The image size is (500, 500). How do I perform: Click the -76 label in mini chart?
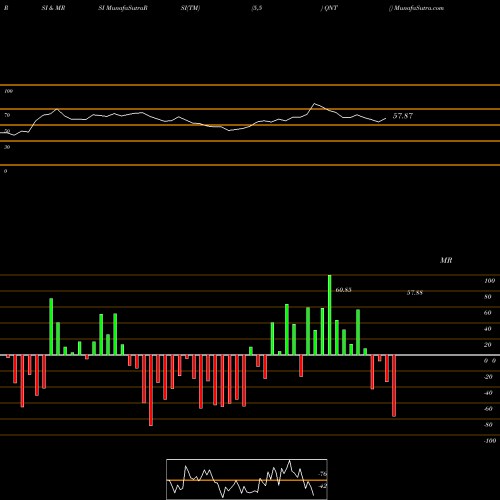click(322, 474)
